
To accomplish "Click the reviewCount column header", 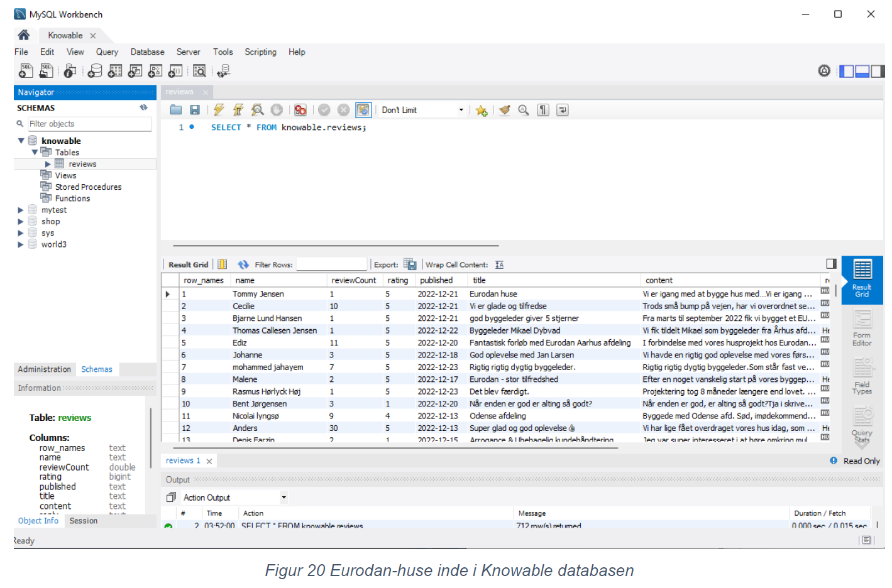I will coord(353,280).
